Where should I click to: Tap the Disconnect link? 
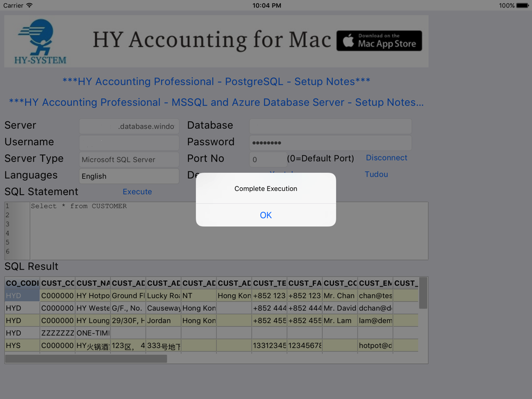tap(386, 158)
